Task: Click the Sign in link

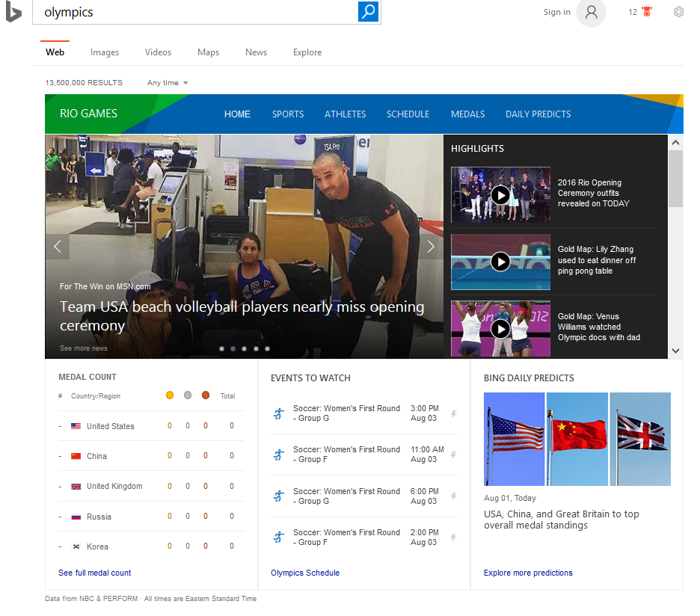Action: pos(556,12)
